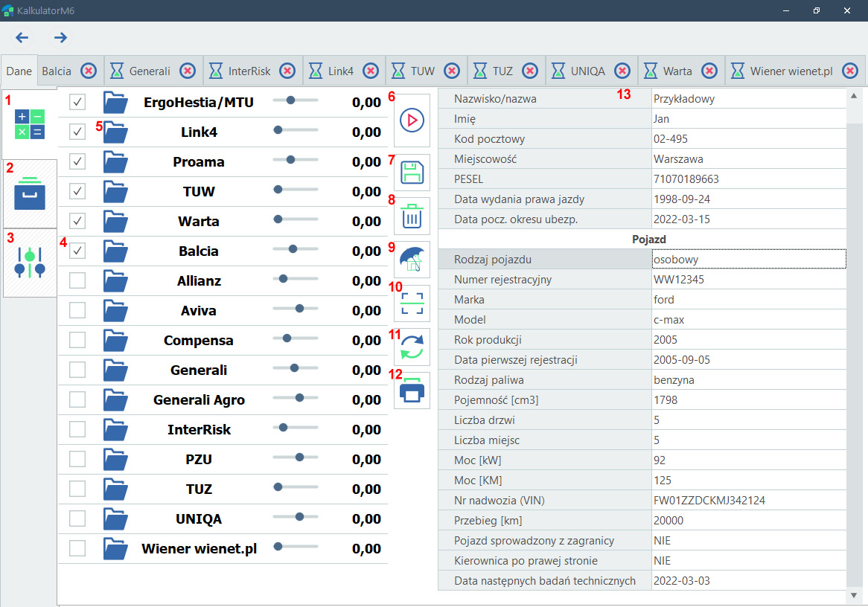
Task: Open the ErgoHestia/MTU folder icon
Action: click(115, 103)
